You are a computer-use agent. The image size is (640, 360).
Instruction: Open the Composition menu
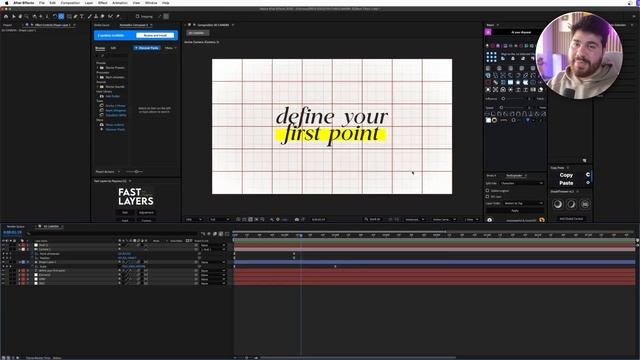(70, 3)
